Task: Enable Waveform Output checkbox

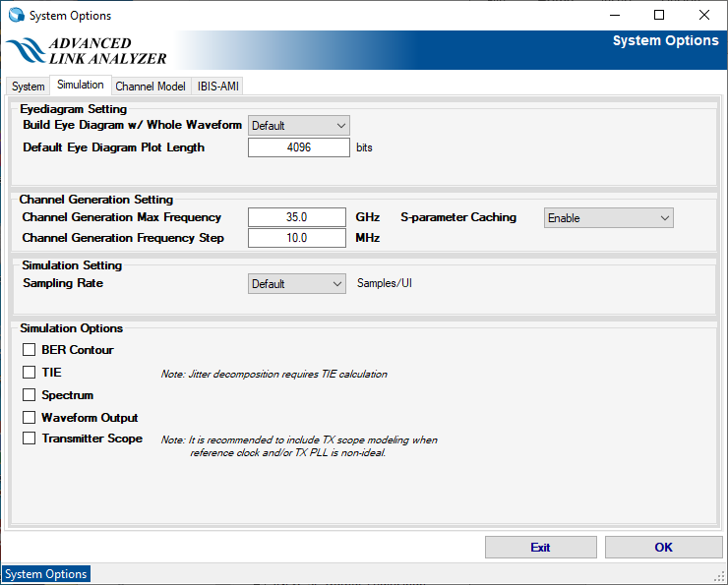Action: [x=30, y=418]
